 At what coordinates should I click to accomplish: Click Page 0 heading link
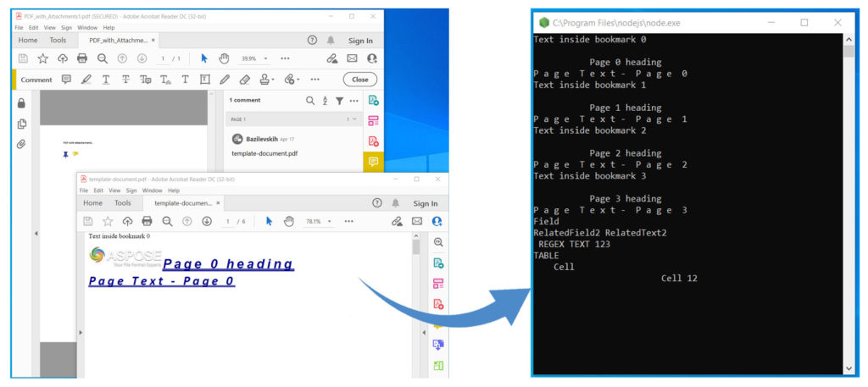tap(228, 263)
